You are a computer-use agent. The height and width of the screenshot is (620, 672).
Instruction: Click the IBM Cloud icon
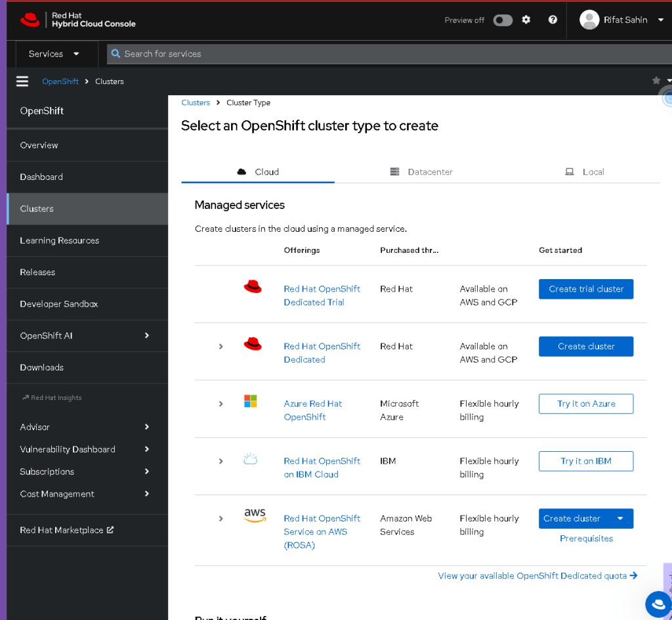click(250, 459)
